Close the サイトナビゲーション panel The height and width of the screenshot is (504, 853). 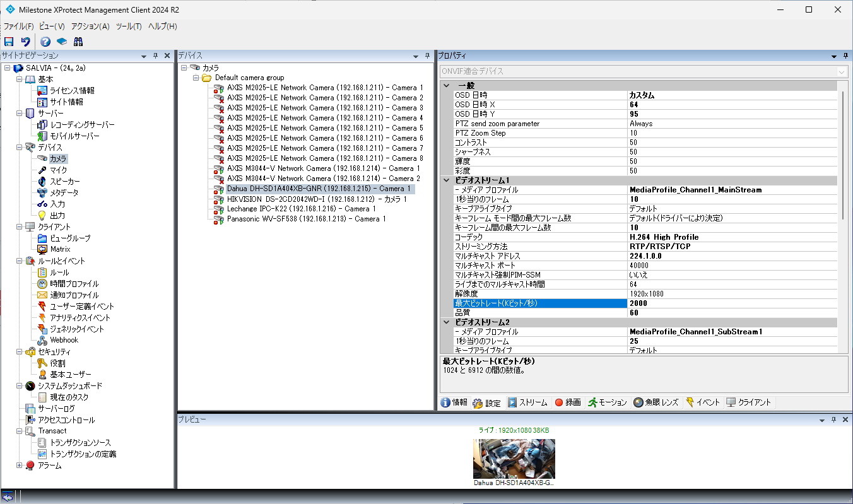(x=167, y=56)
